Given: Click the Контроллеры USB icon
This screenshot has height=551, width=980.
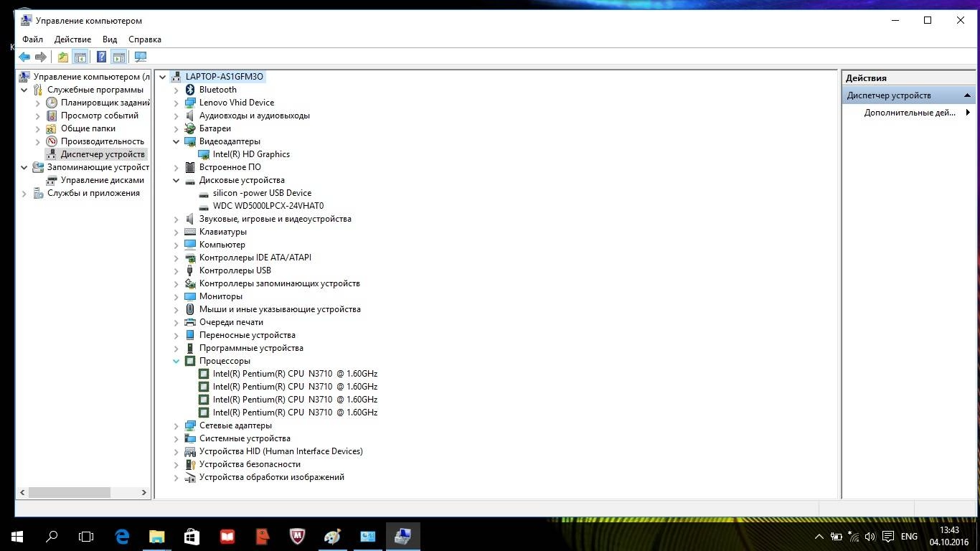Looking at the screenshot, I should coord(190,270).
